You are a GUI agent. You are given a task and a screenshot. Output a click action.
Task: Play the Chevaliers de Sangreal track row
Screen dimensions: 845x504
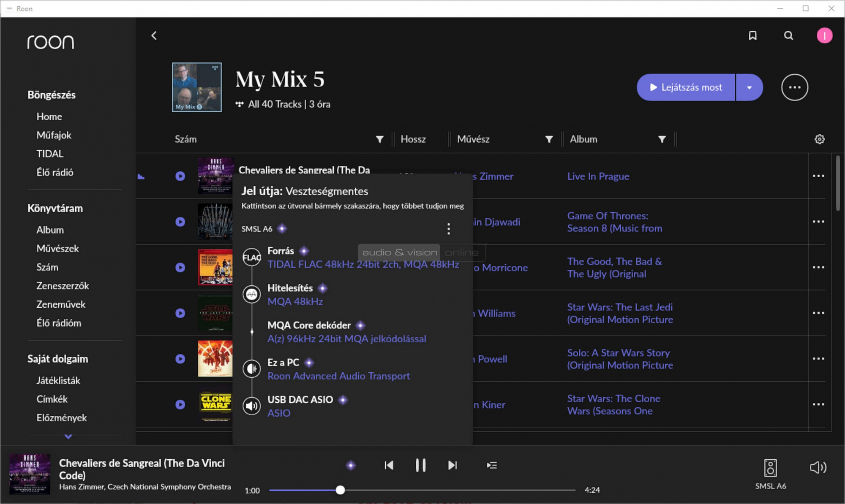(180, 176)
